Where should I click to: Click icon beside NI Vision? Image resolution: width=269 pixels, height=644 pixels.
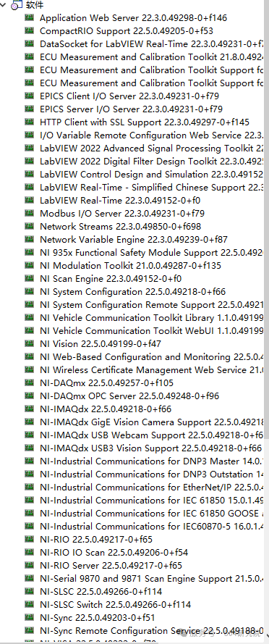coord(29,343)
